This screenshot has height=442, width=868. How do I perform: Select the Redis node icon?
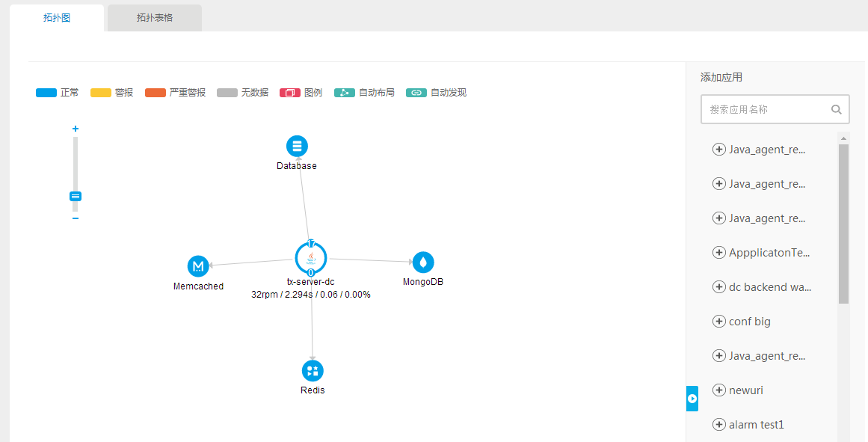pyautogui.click(x=313, y=370)
